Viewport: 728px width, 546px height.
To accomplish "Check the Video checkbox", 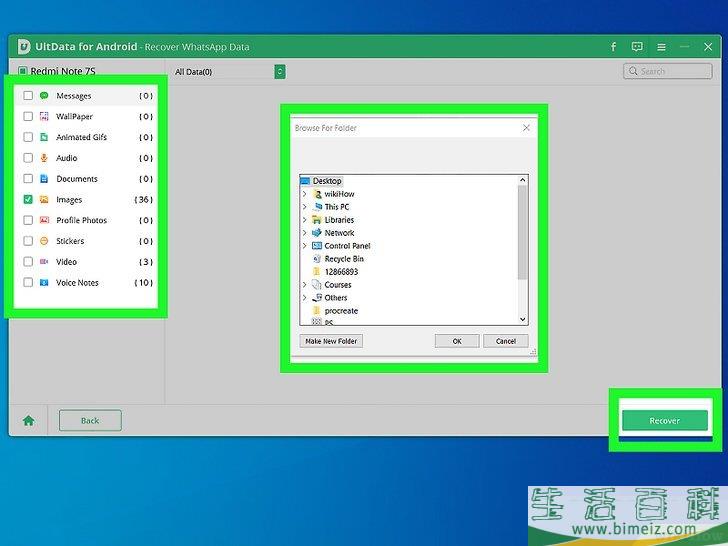I will click(x=28, y=262).
